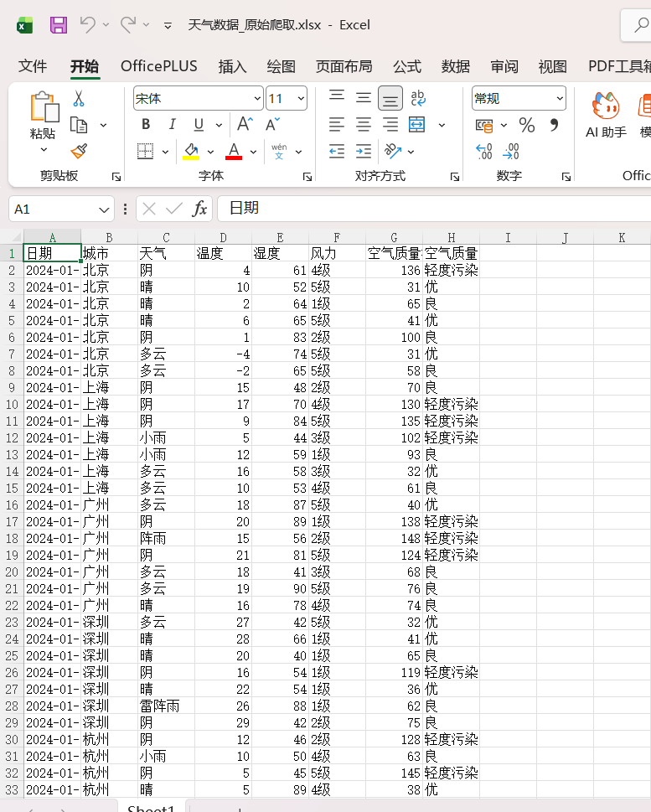Open the 剪贴板 pane launcher
Viewport: 651px width, 812px height.
116,177
